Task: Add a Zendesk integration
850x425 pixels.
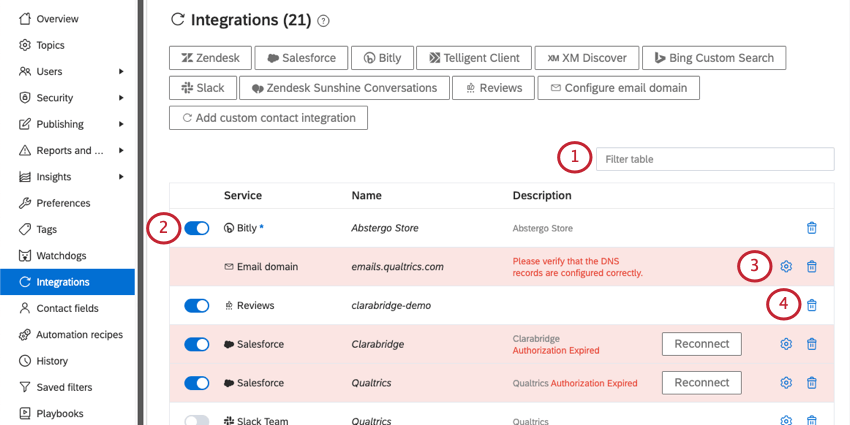Action: [210, 58]
